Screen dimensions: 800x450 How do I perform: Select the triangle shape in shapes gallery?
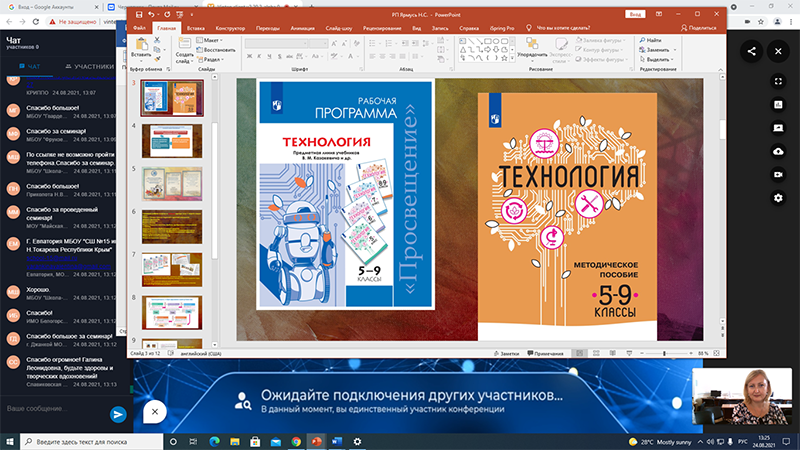[x=463, y=49]
